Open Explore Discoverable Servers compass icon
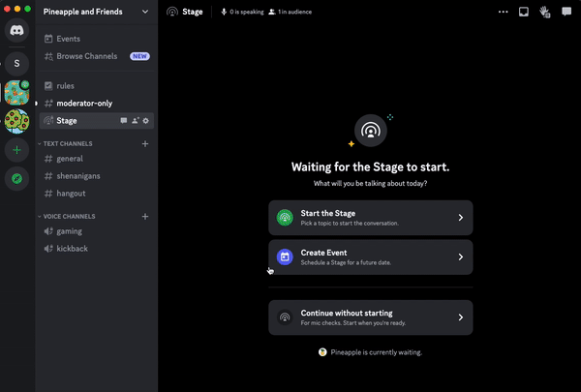 tap(16, 179)
